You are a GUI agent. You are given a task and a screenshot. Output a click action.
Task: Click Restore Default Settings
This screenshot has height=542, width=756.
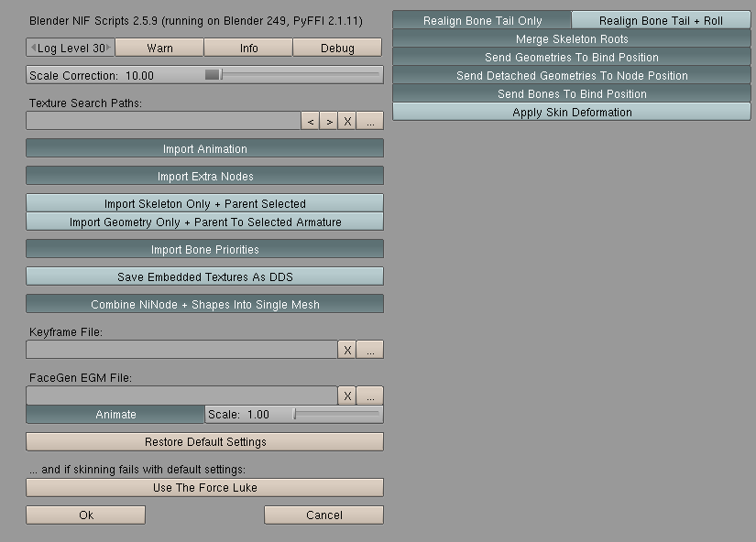pos(205,442)
